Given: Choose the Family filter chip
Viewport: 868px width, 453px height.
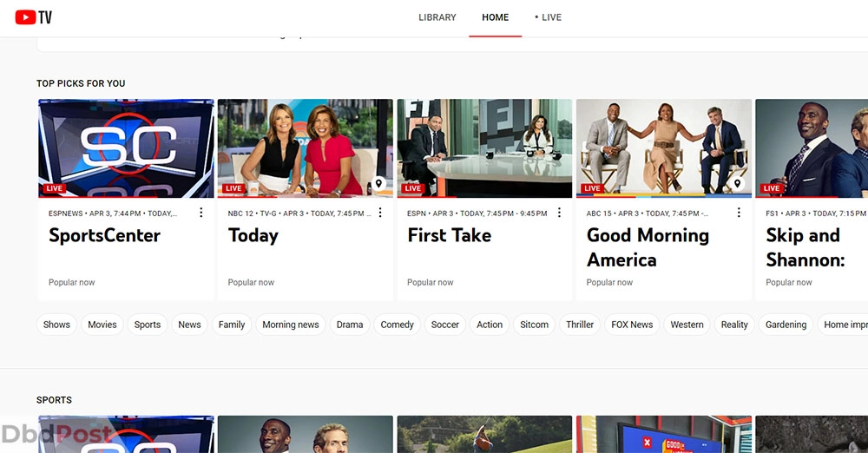Looking at the screenshot, I should pyautogui.click(x=232, y=325).
